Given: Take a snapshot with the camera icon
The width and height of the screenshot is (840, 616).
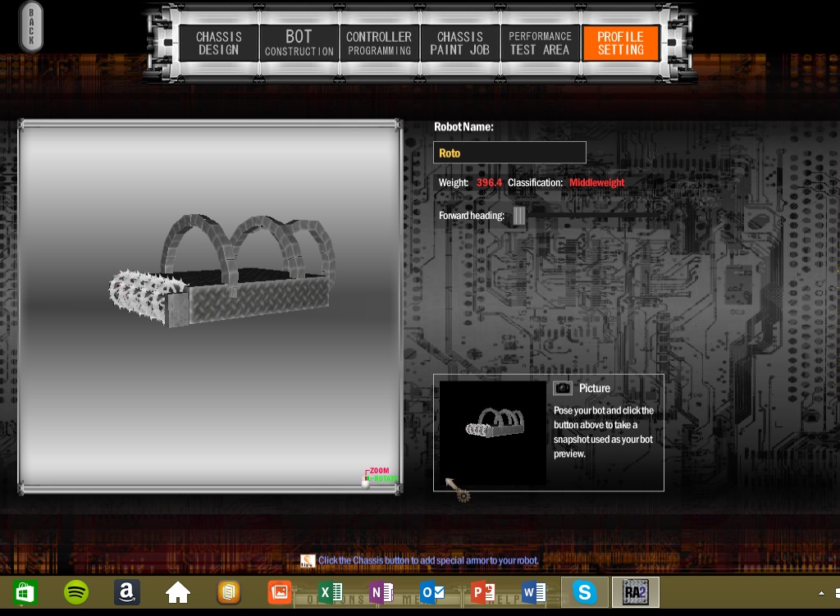Looking at the screenshot, I should coord(563,388).
